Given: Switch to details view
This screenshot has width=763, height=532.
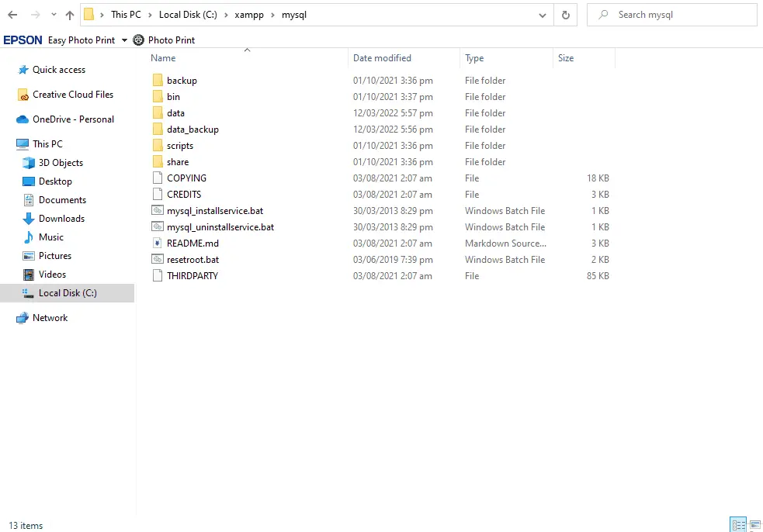Looking at the screenshot, I should [x=739, y=524].
